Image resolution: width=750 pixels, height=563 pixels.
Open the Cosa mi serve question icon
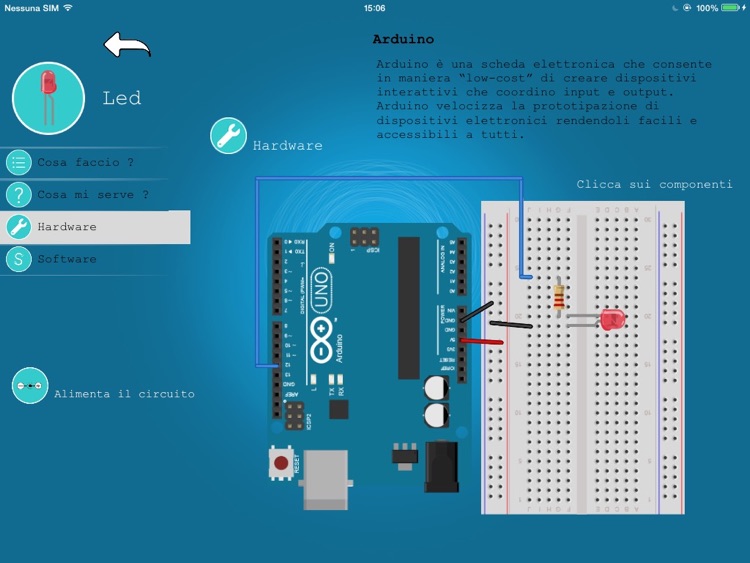click(x=19, y=195)
